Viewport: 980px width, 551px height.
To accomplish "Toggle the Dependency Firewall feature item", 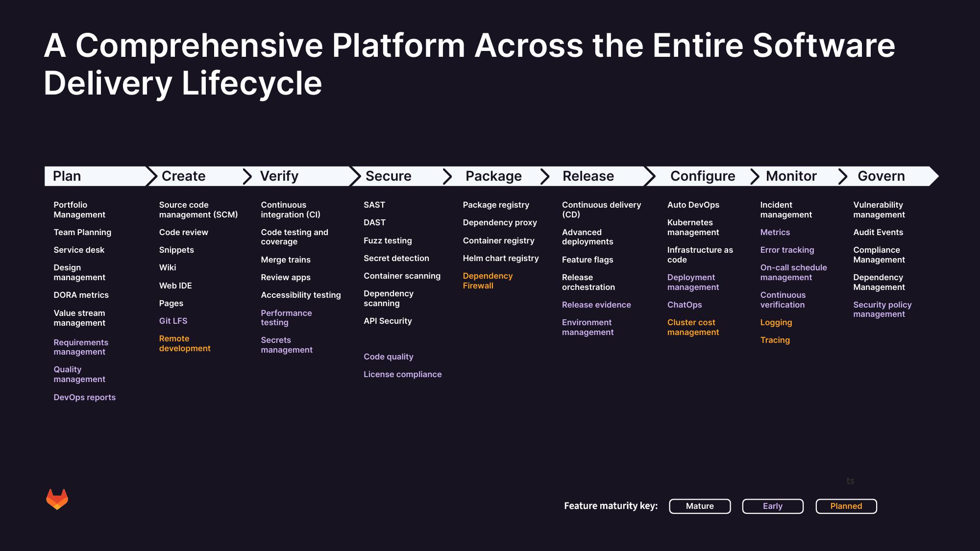I will click(488, 281).
